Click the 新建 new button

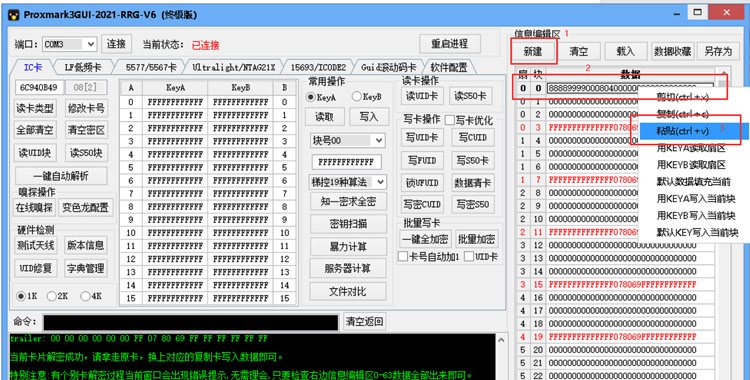(x=533, y=51)
